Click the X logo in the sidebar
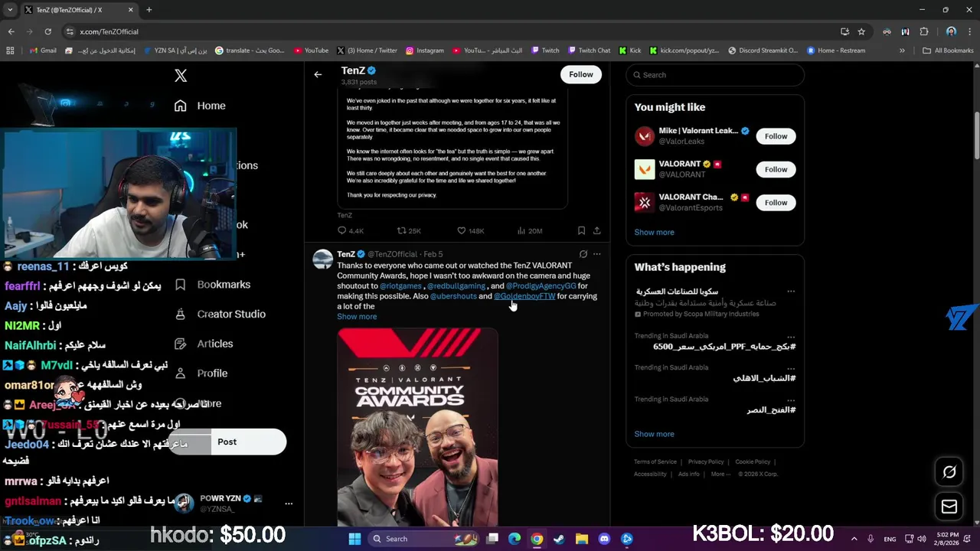The width and height of the screenshot is (980, 551). 181,75
